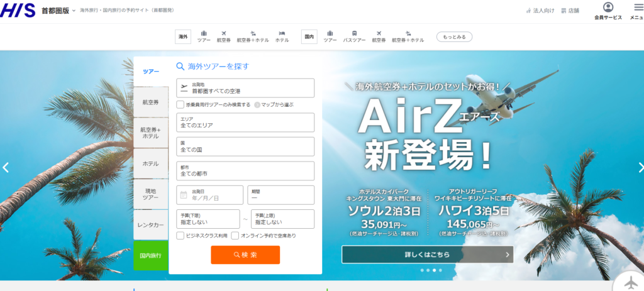Select overseas ツアー suitcase icon in top nav
644x291 pixels.
pyautogui.click(x=204, y=33)
